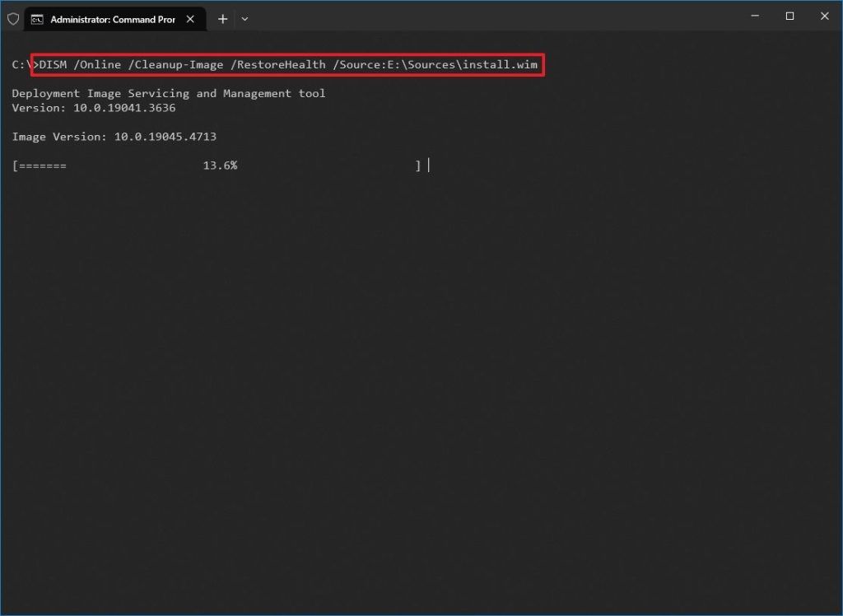Maximize the Terminal window
Viewport: 843px width, 616px height.
789,16
